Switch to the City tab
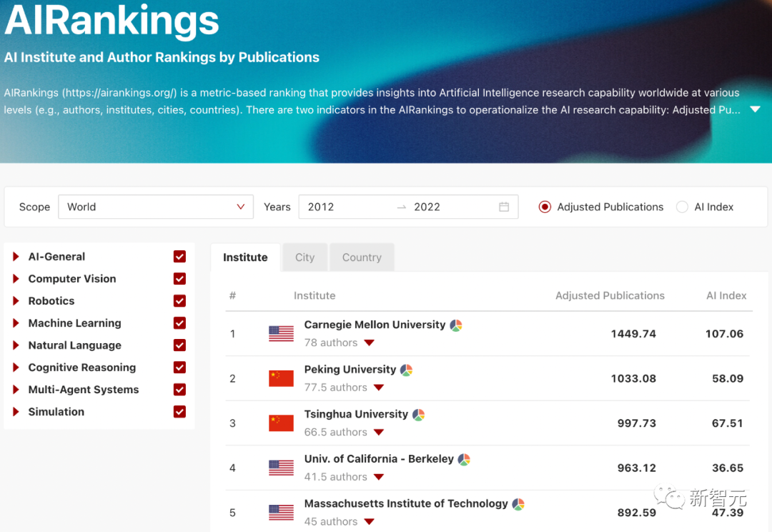The height and width of the screenshot is (532, 772). coord(305,257)
